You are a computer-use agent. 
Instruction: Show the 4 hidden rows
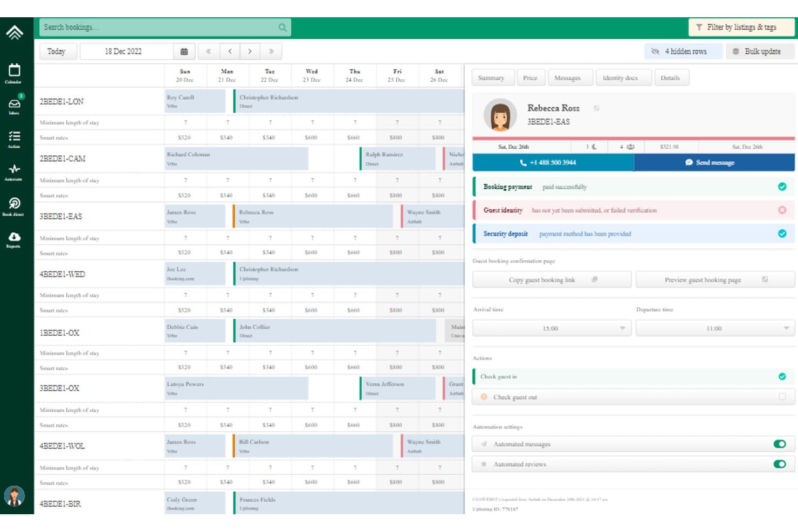(683, 52)
